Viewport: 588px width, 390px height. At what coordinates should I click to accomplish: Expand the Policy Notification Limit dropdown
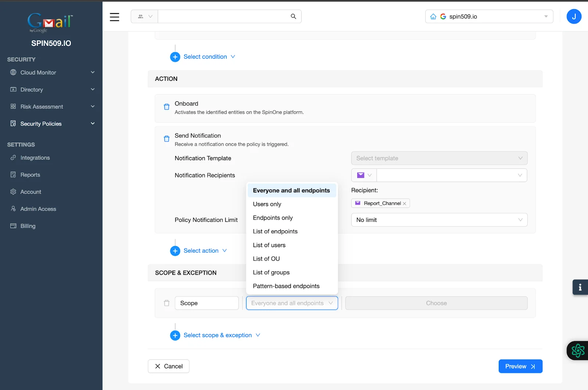click(439, 220)
